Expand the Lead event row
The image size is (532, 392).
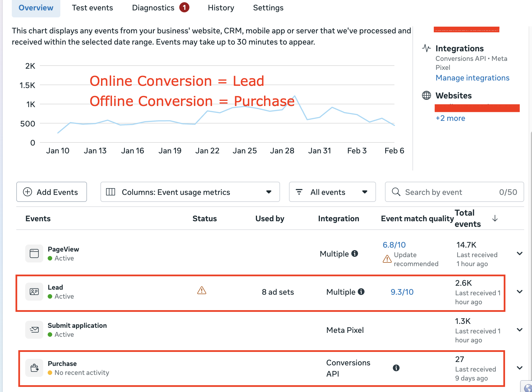[x=519, y=292]
